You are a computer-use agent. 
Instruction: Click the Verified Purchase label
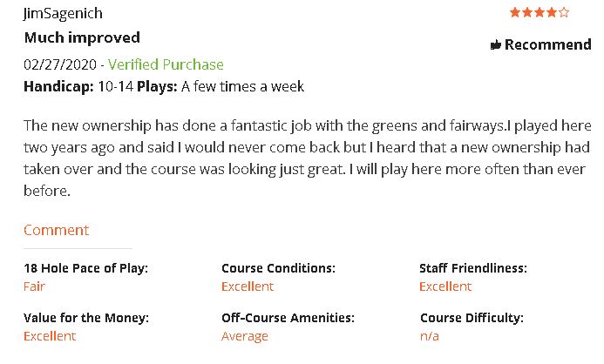point(166,64)
